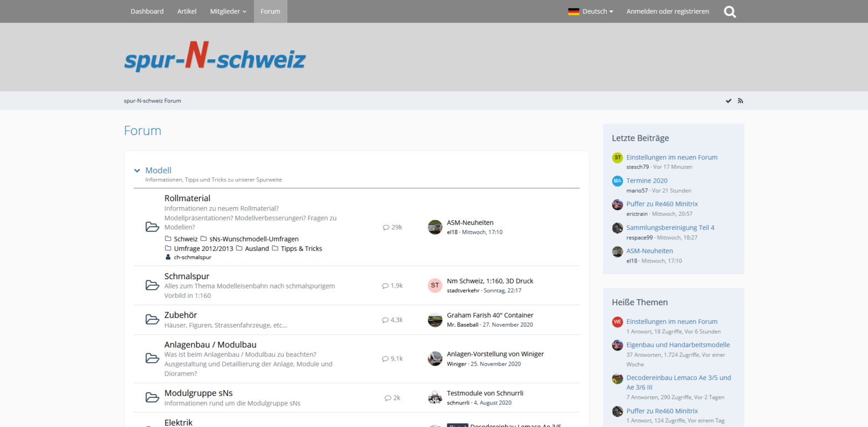Screen dimensions: 868x427
Task: Open stesch79 avatar in Letzte Beiträge
Action: (x=617, y=158)
